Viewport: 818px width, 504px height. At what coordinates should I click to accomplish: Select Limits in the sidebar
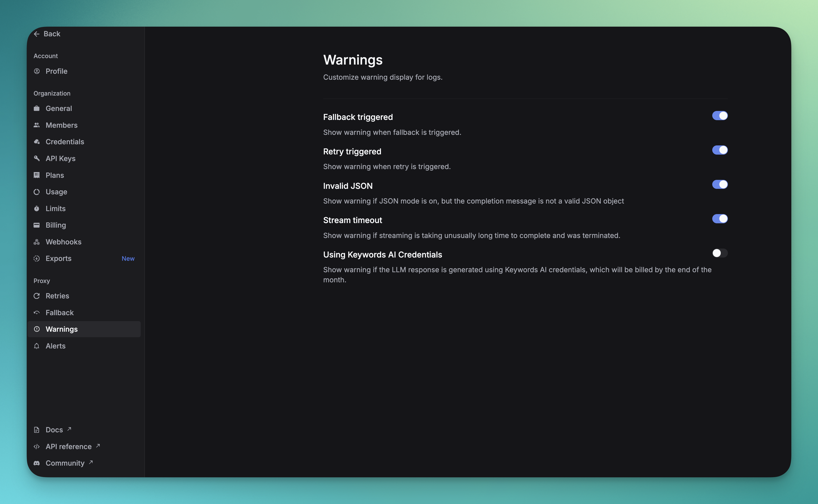pos(84,208)
